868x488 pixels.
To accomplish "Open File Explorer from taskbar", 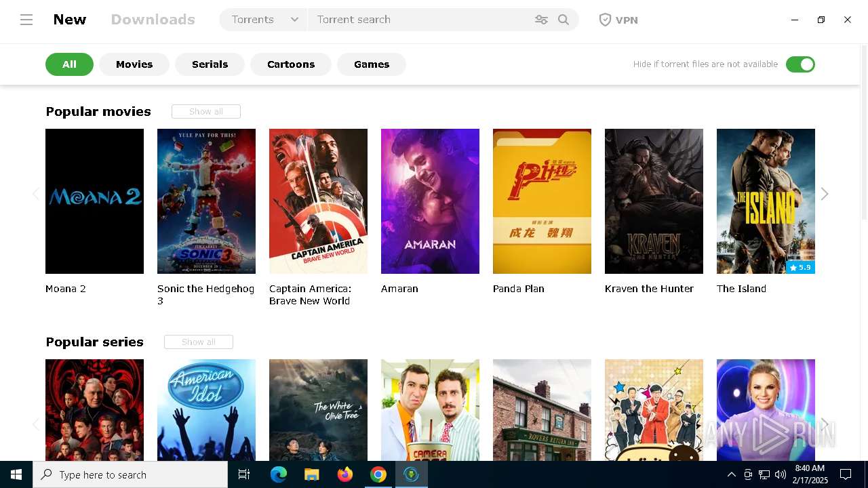I will pyautogui.click(x=312, y=474).
